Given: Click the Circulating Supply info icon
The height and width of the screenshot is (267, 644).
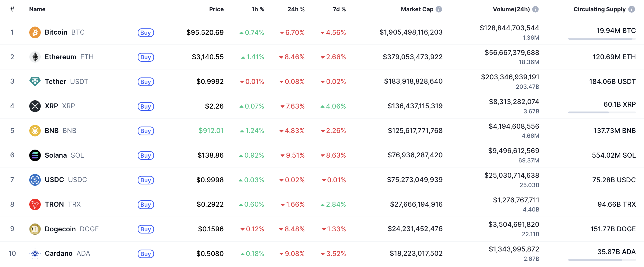Looking at the screenshot, I should [632, 9].
